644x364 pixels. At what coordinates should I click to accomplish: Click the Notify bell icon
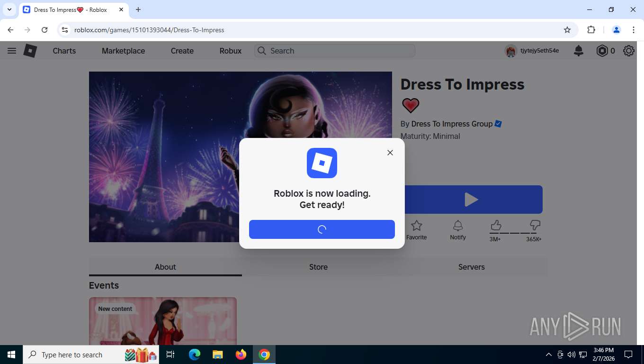(x=458, y=226)
